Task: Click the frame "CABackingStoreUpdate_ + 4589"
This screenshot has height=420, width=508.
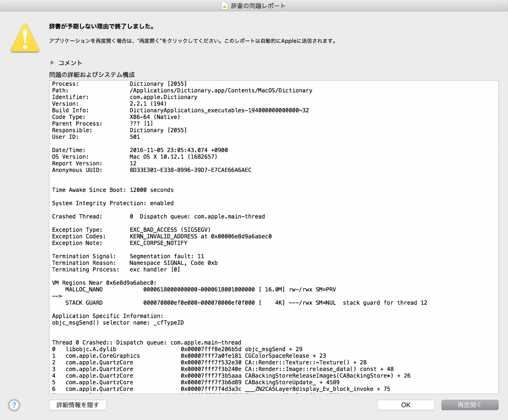Action: [x=292, y=382]
